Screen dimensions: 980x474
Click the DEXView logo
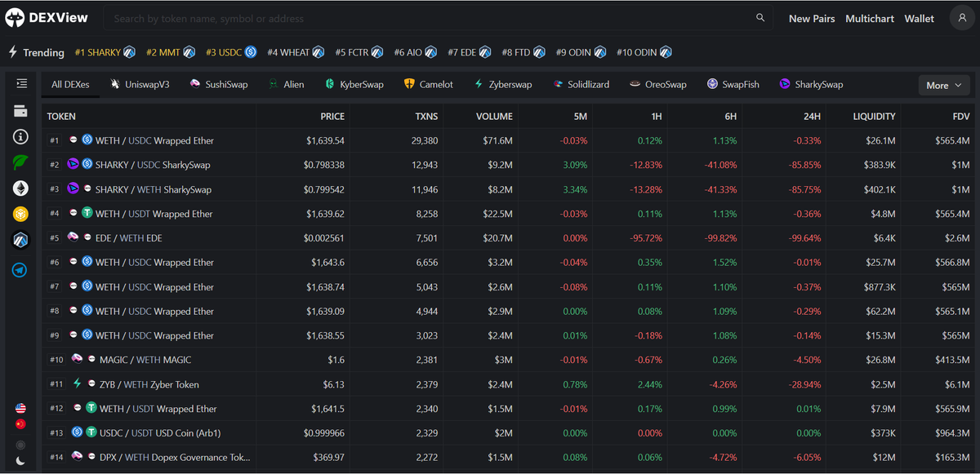tap(47, 18)
